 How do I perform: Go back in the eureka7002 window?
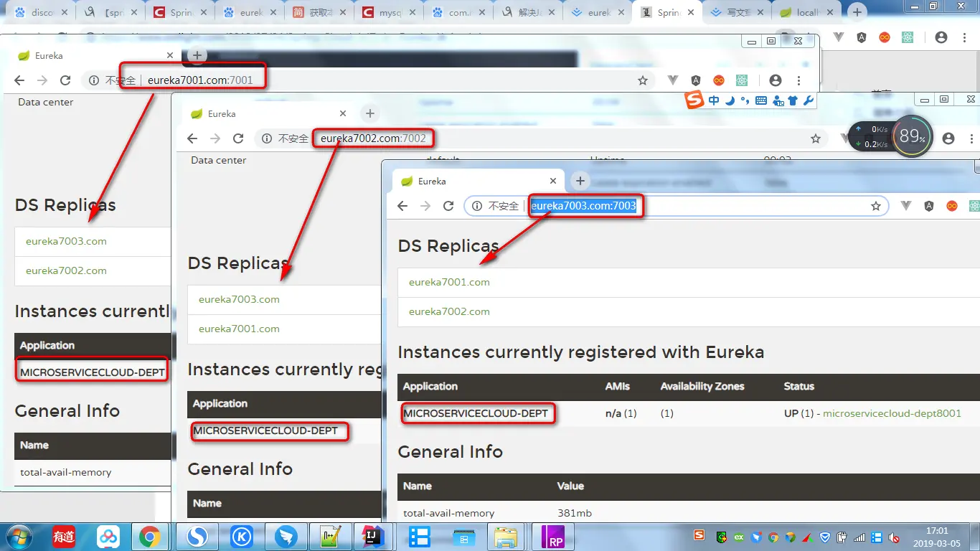coord(192,138)
